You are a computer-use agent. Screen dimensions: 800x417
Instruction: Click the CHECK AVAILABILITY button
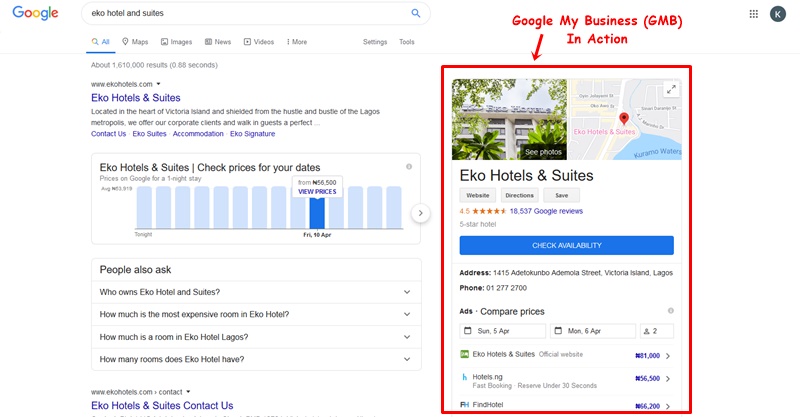point(566,246)
